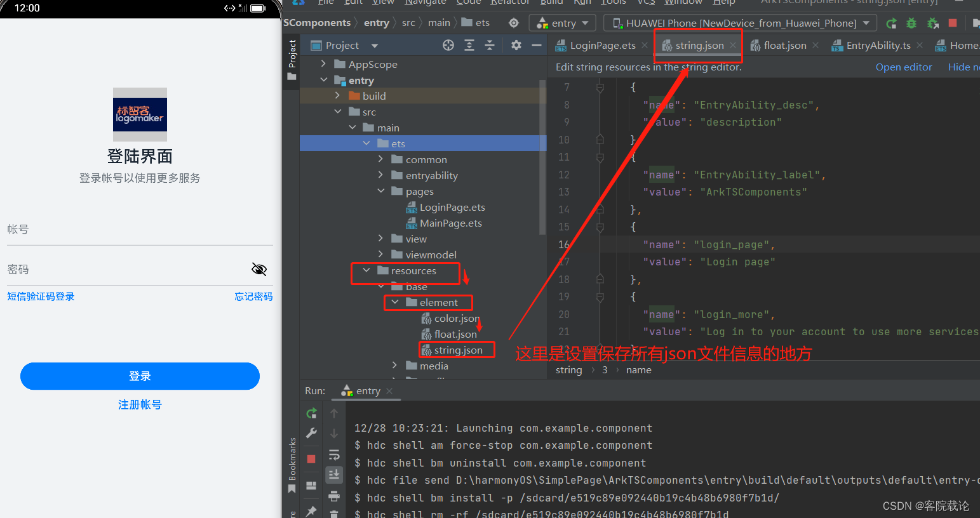Open Project panel settings gear

click(x=516, y=45)
